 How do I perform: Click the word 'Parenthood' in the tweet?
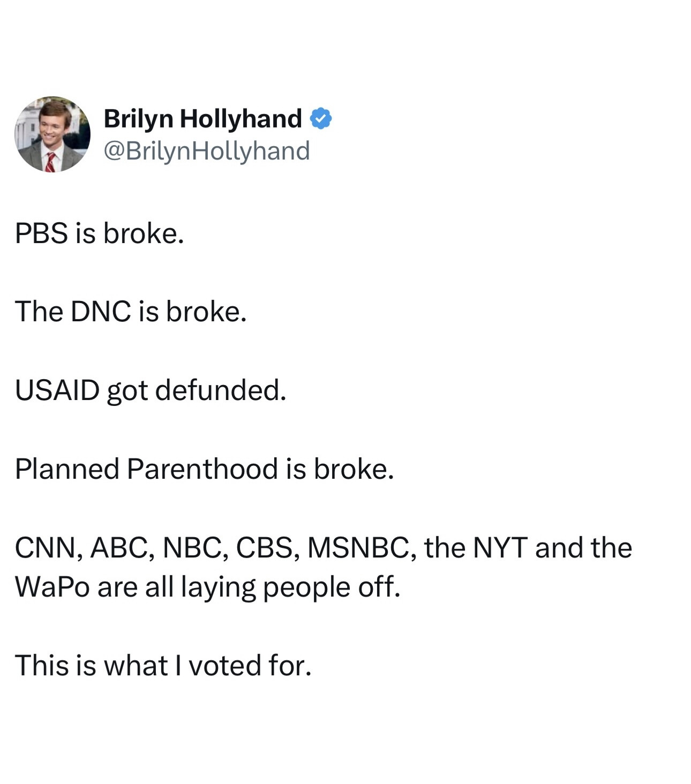point(203,469)
